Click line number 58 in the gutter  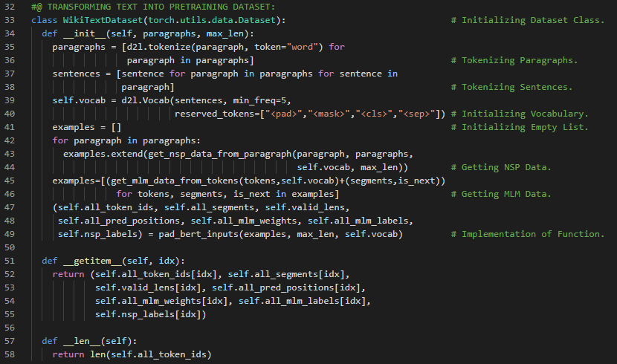12,354
